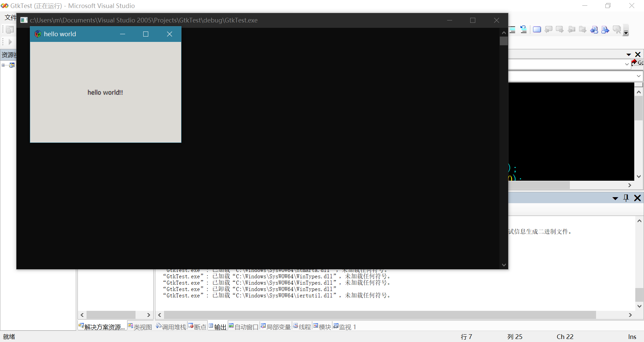Screen dimensions: 644x342
Task: Click the blue rectangle toolbar icon
Action: [x=537, y=30]
